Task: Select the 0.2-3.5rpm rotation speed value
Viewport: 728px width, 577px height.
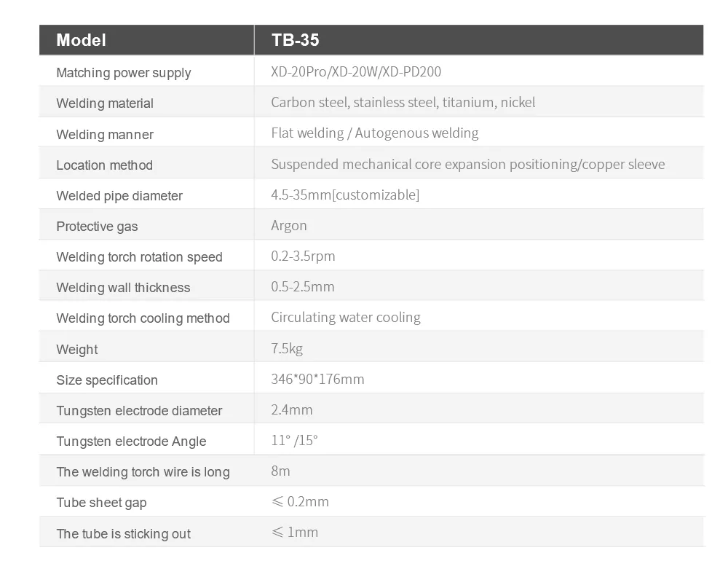Action: click(303, 256)
